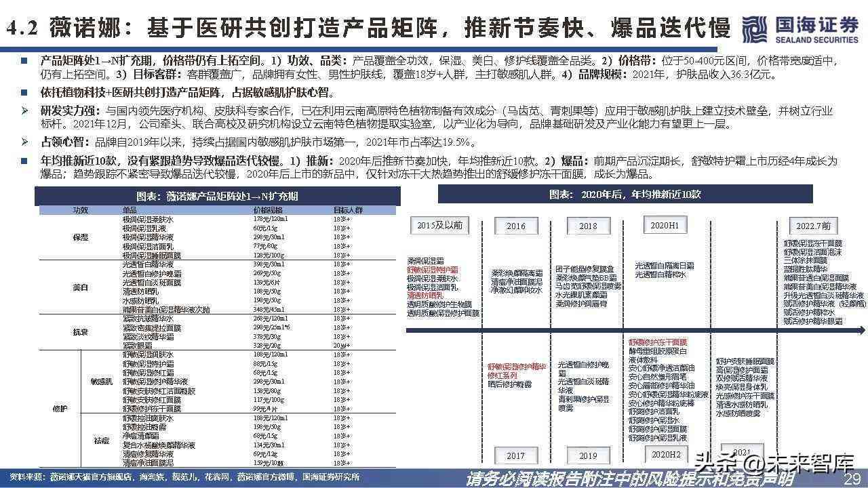The width and height of the screenshot is (868, 488).
Task: Click the square bullet before 产品矩阵处1→N扩充期
Action: click(x=25, y=60)
